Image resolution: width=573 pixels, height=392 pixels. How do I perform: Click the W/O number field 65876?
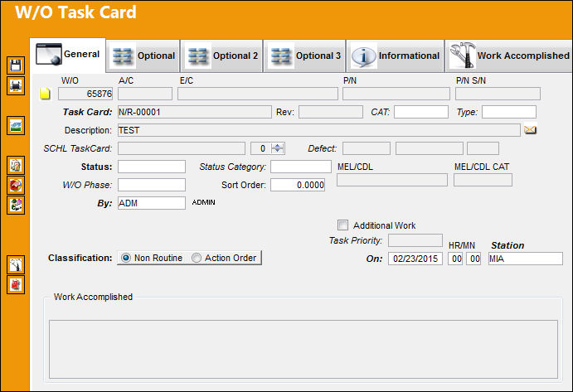(x=85, y=94)
